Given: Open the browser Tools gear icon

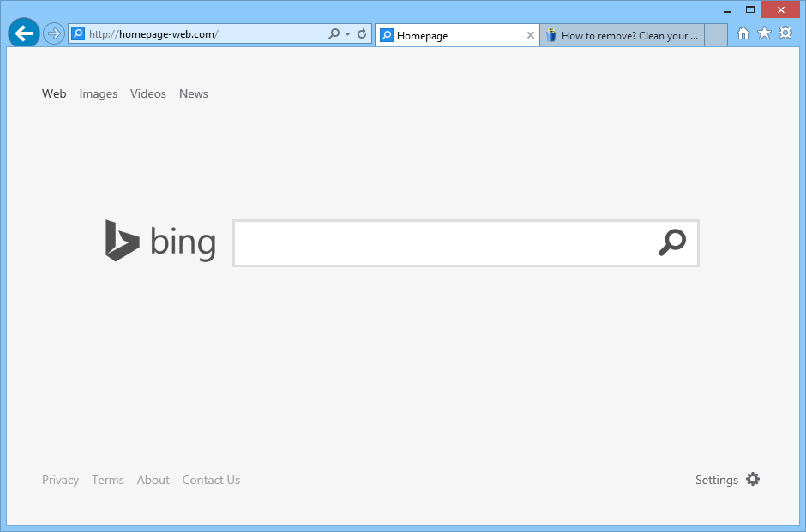Looking at the screenshot, I should 785,33.
